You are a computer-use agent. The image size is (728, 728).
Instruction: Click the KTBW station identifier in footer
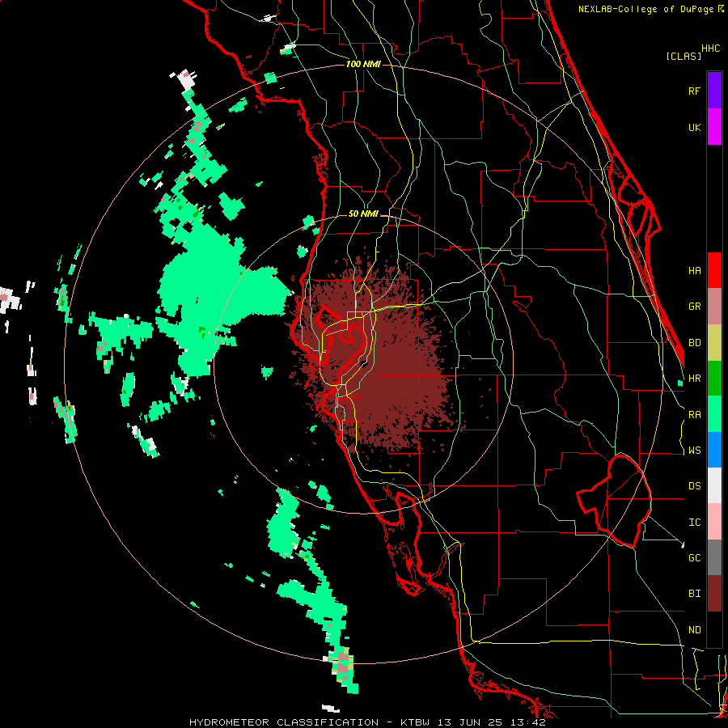pos(415,722)
